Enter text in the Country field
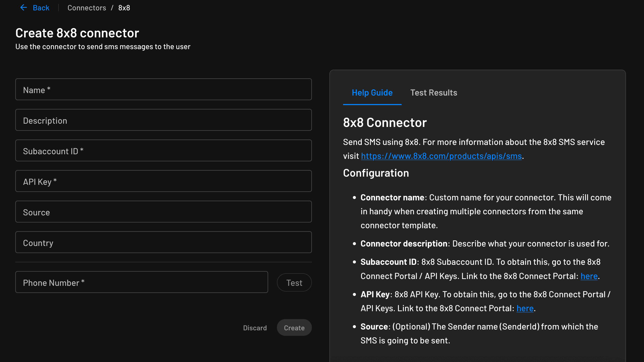The image size is (644, 362). (x=164, y=242)
